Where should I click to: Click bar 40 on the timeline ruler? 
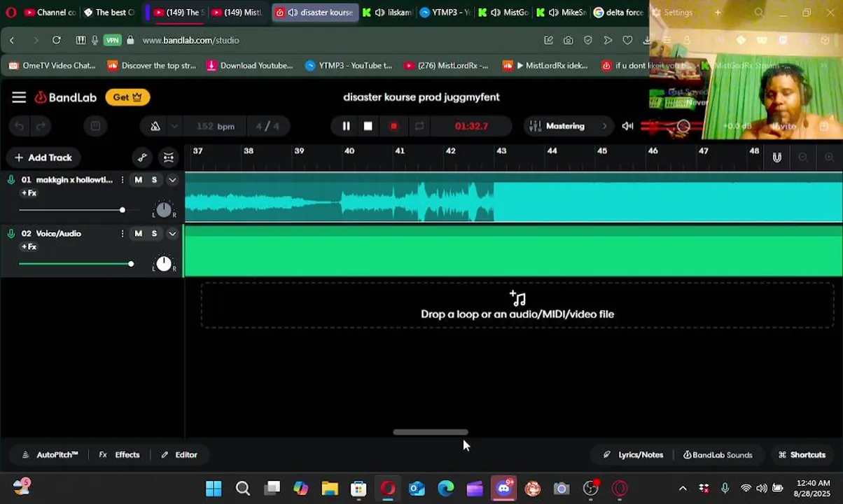(x=349, y=151)
